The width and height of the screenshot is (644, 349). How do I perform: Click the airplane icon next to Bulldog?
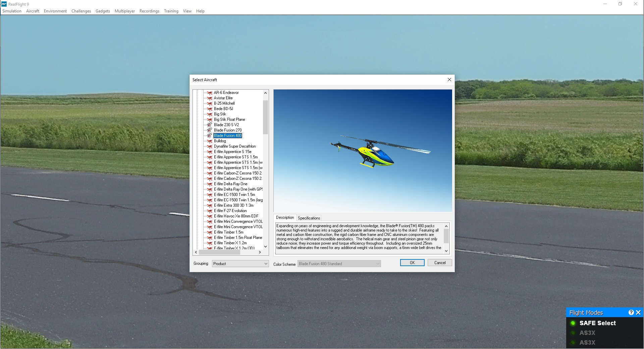210,141
